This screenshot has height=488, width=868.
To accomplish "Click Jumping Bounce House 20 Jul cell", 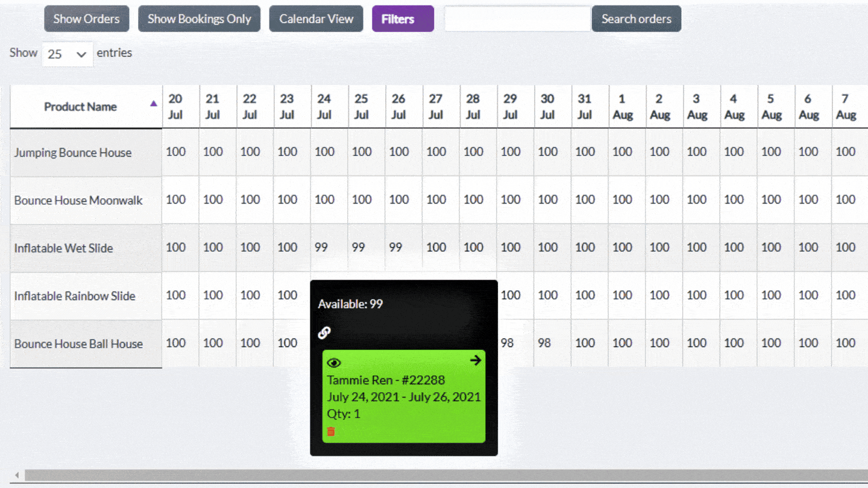I will click(181, 152).
